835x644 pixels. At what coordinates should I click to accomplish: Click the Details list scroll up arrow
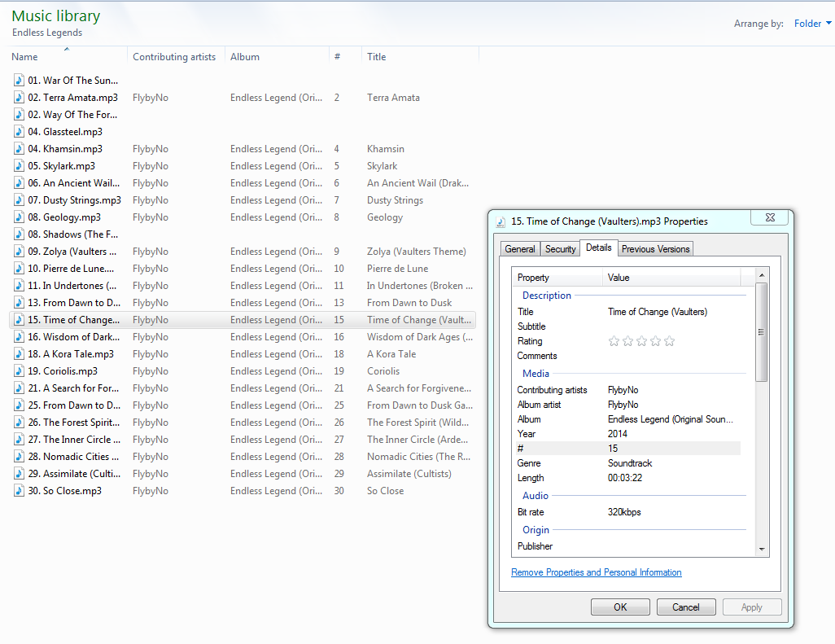click(x=762, y=275)
